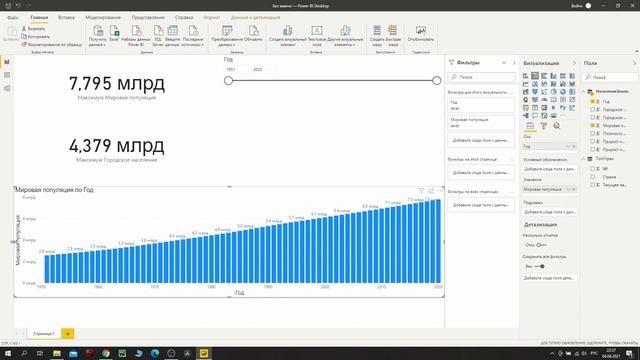Click right handle of Год slider

[x=437, y=80]
